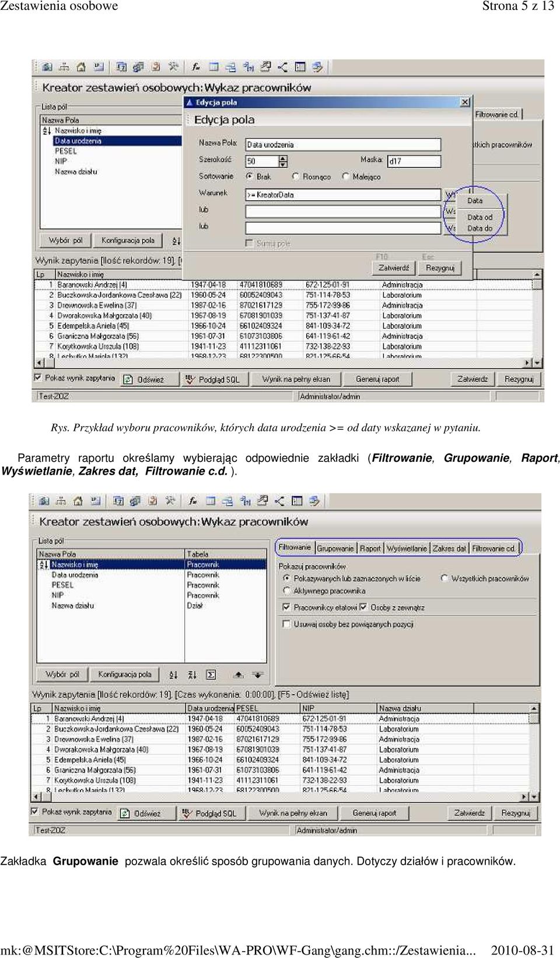560x958 pixels.
Task: Enable Usuwaj osoby bez powiązanych pozycji checkbox
Action: [x=286, y=624]
